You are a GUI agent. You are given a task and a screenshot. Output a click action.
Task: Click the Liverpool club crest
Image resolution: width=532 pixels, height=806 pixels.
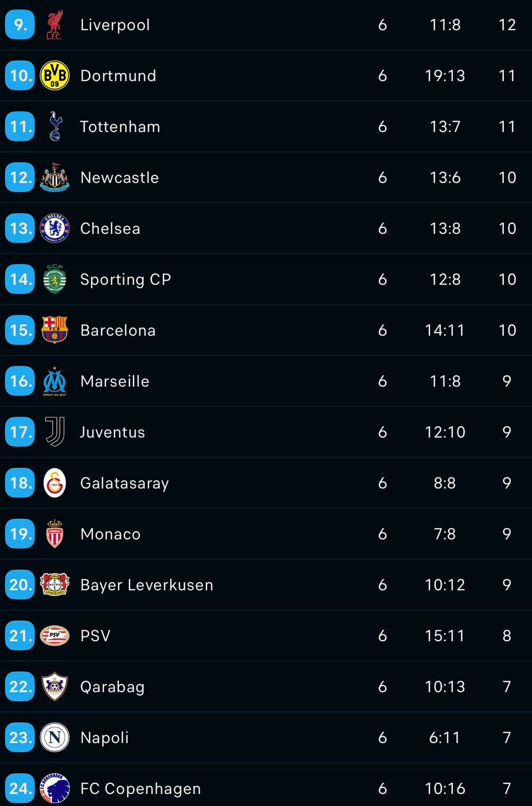point(54,25)
